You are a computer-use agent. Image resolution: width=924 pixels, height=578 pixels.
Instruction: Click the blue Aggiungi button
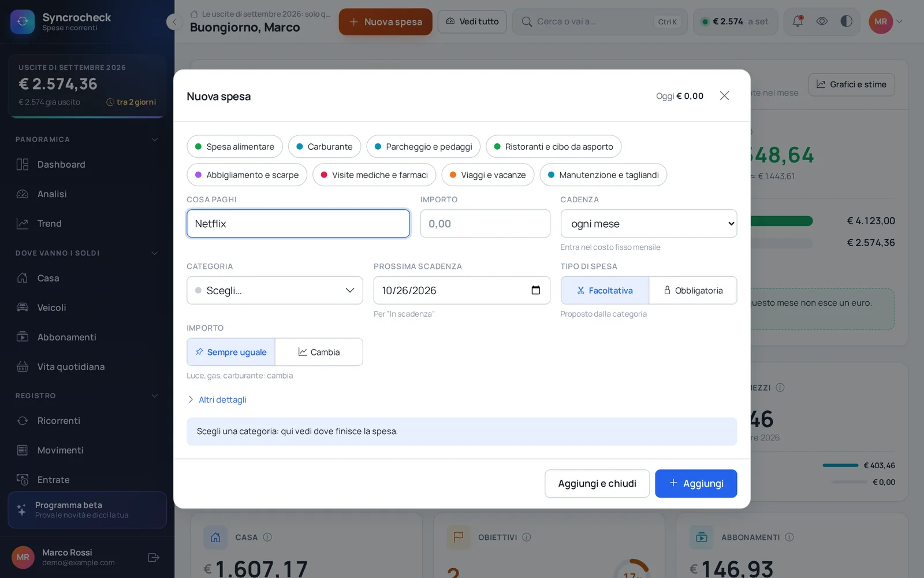[696, 483]
